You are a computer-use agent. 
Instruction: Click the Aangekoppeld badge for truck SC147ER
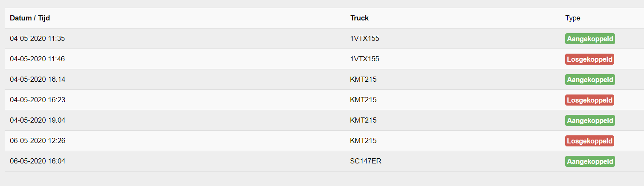click(x=590, y=161)
